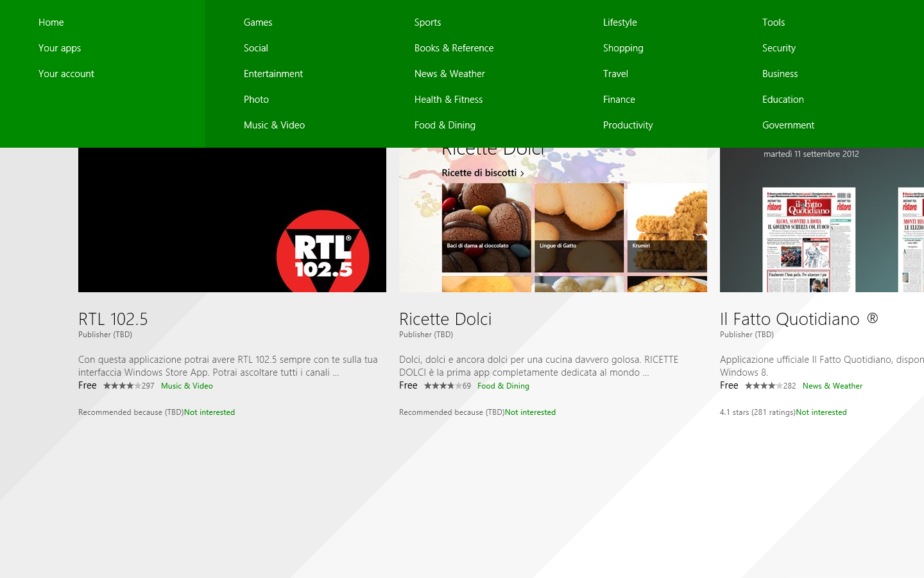Screen dimensions: 924x578
Task: Click the RTL 102.5 app title
Action: pyautogui.click(x=113, y=319)
